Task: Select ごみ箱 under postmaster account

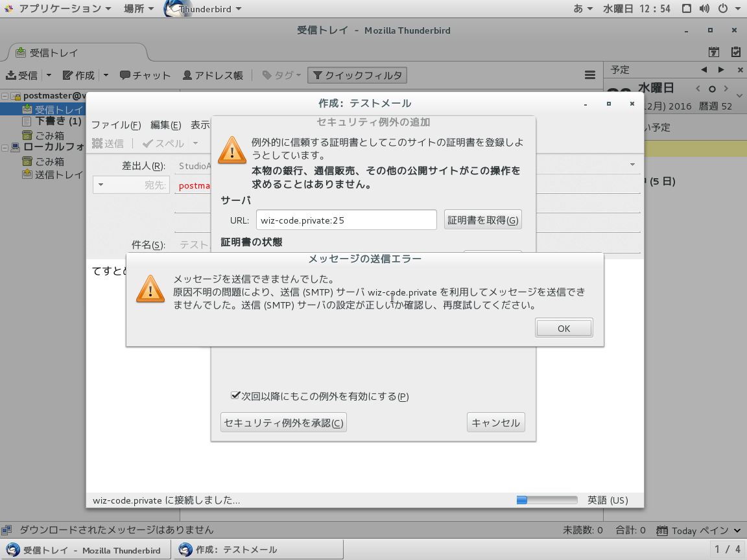Action: click(43, 135)
